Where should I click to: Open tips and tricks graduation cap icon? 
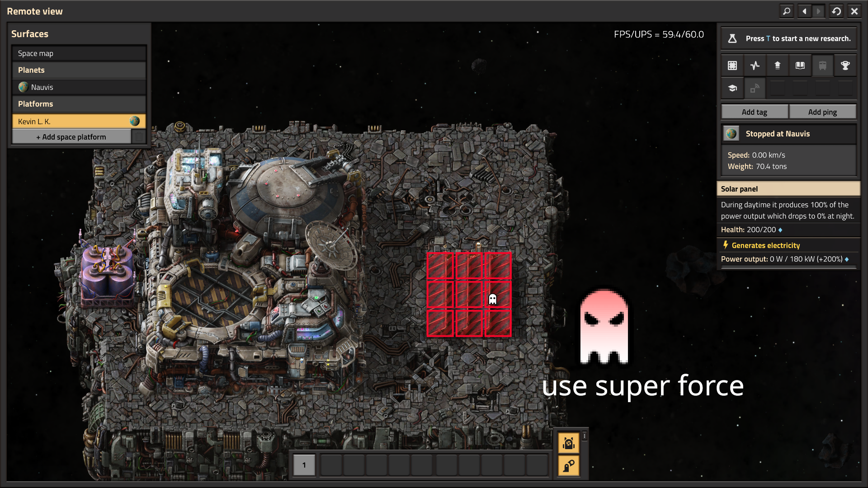(732, 88)
